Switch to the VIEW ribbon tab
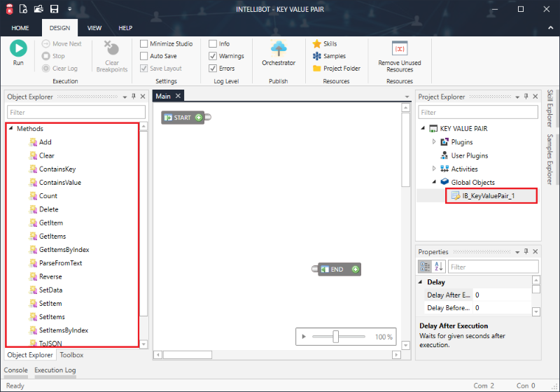The height and width of the screenshot is (392, 560). (94, 28)
